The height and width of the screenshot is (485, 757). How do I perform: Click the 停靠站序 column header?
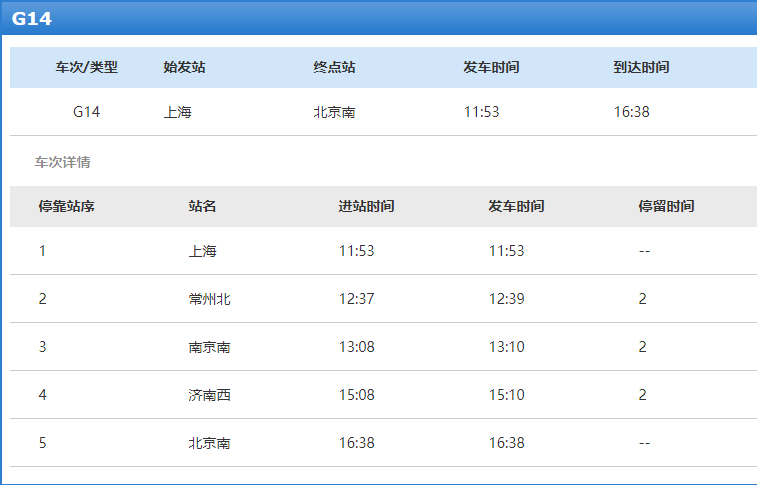[67, 207]
